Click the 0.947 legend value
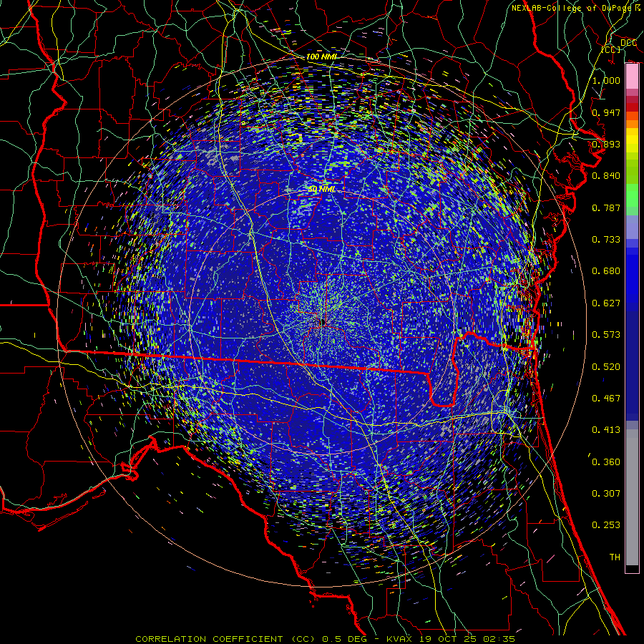The image size is (644, 644). click(606, 112)
